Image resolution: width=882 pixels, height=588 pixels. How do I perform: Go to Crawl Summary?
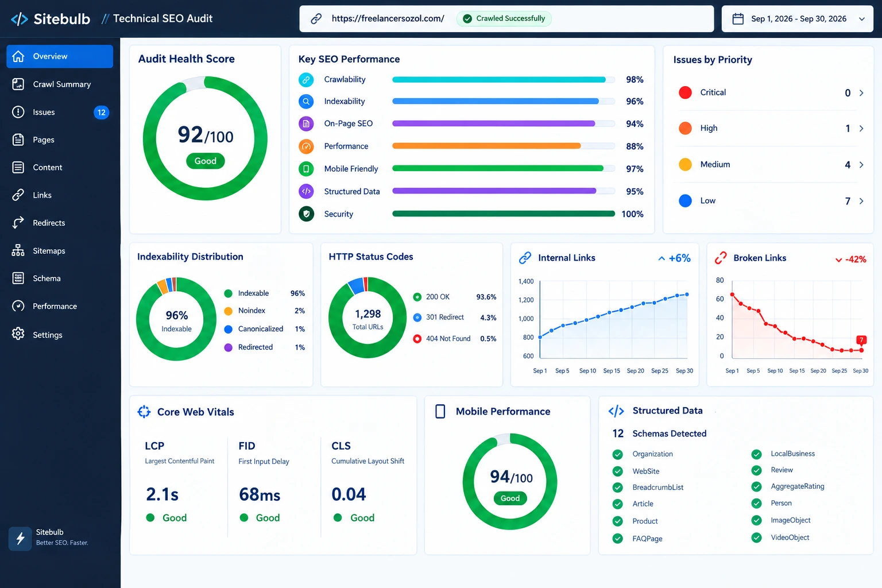[x=60, y=84]
